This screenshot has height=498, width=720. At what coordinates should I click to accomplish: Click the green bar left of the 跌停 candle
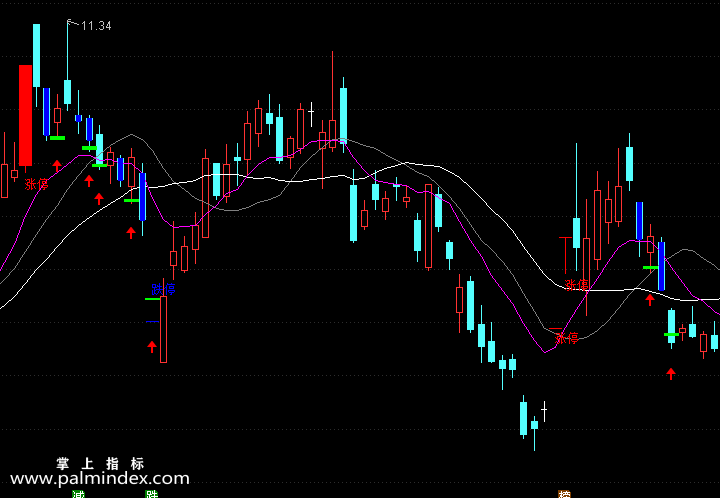[152, 299]
